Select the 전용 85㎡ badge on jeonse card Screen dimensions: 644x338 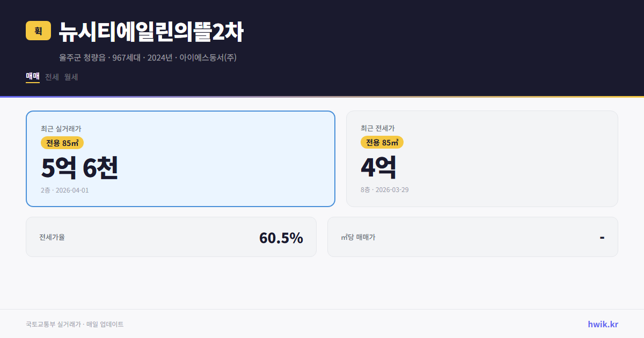382,142
